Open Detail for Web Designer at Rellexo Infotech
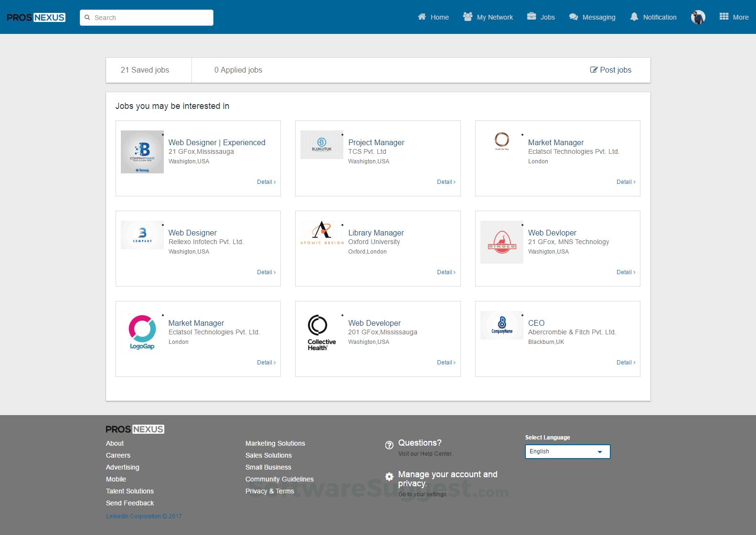 pos(266,272)
